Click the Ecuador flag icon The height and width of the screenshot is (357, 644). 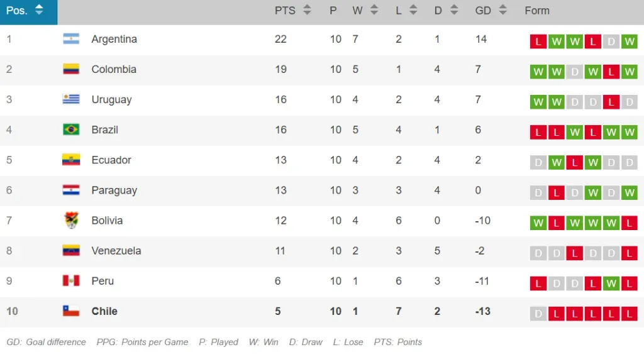(x=71, y=160)
